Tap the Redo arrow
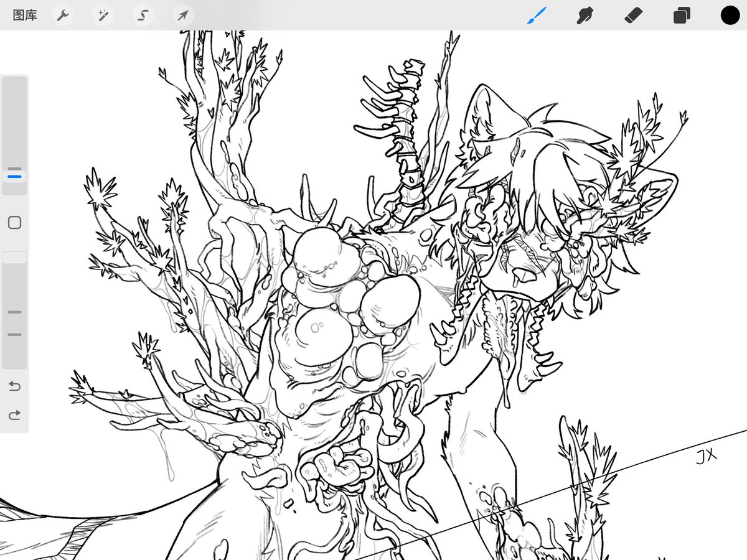Screen dimensions: 747x560 (14, 415)
